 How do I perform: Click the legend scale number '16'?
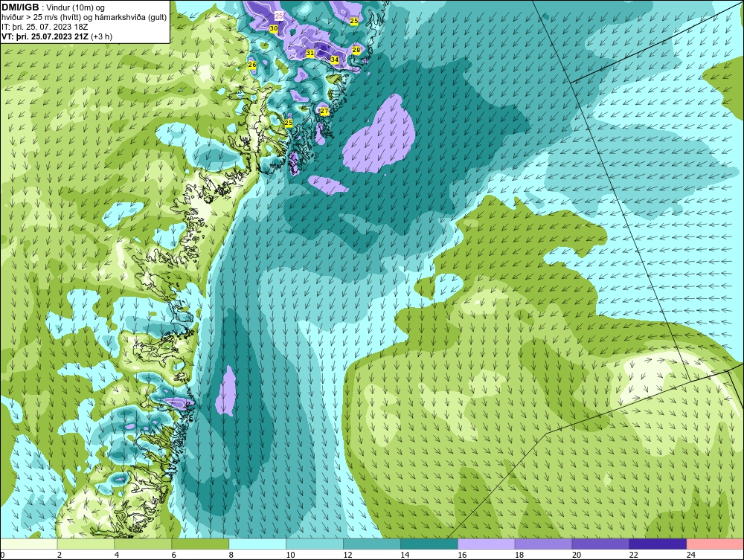tap(462, 555)
